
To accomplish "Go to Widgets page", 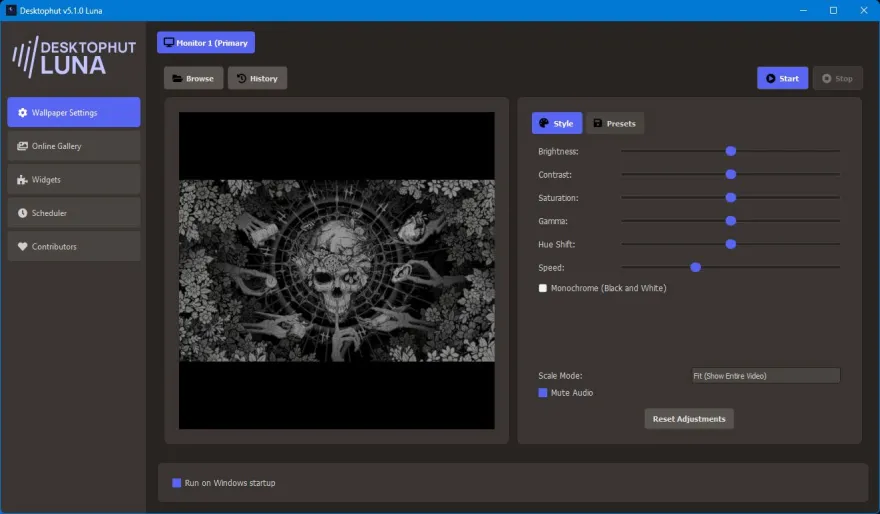I will [x=74, y=180].
